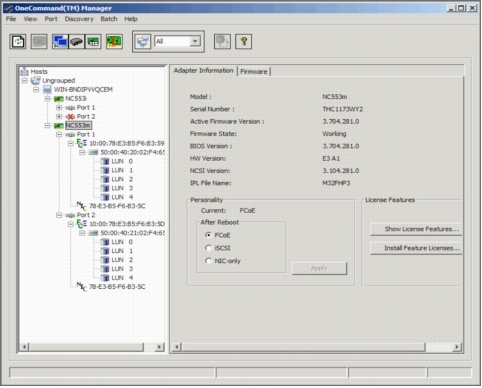Collapse the NC553i adapter node
Screen dimensions: 482x388
click(48, 99)
